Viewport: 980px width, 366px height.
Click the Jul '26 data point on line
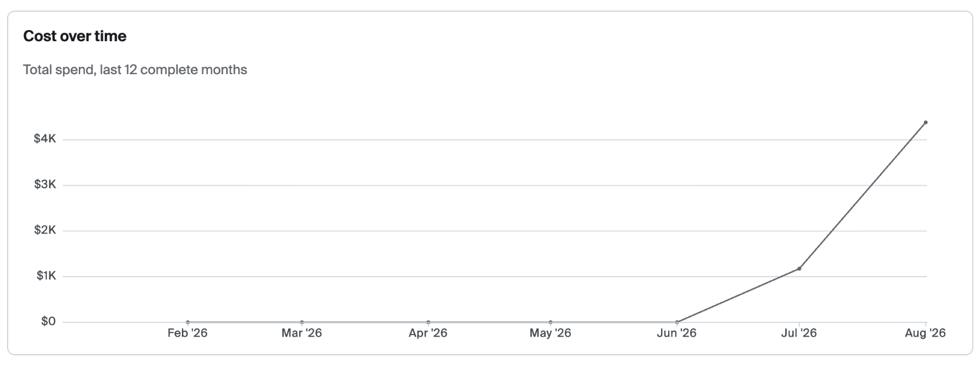(799, 268)
